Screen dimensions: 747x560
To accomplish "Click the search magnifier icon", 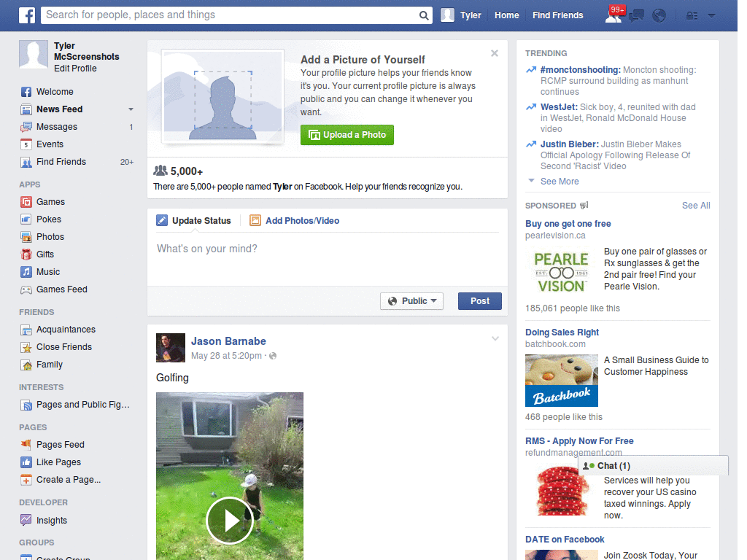I will point(424,15).
